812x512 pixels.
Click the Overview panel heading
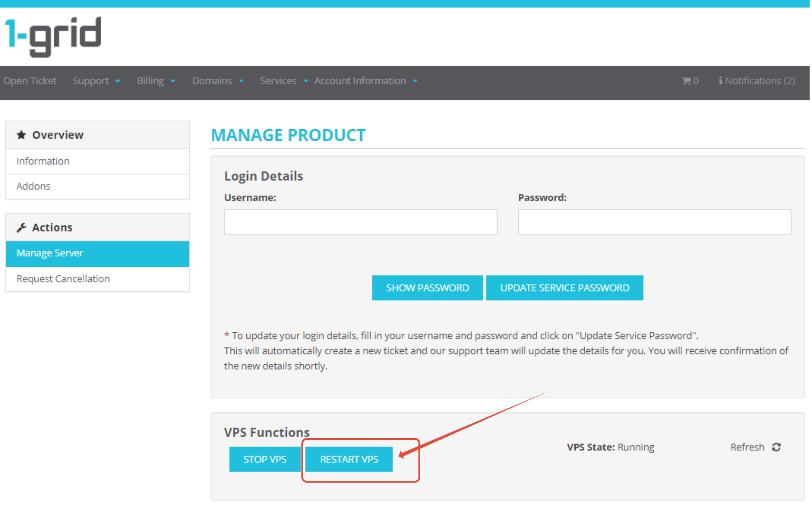98,135
